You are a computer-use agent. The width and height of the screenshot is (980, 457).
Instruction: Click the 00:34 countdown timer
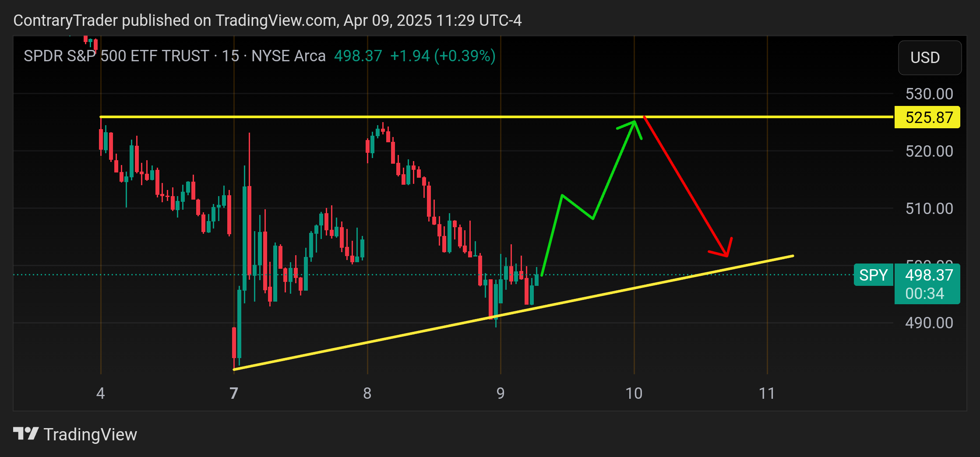[x=924, y=293]
